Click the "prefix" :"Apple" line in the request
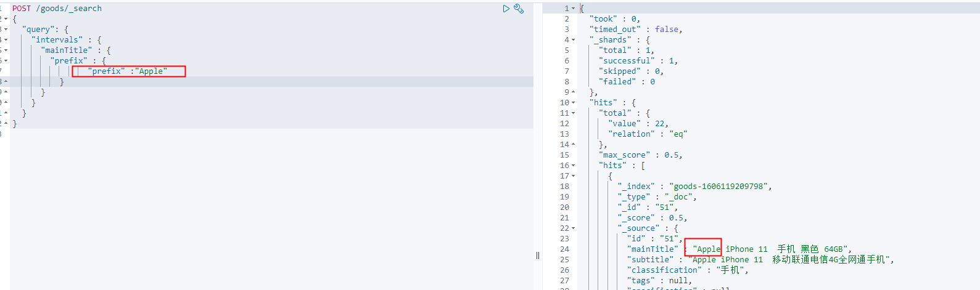The image size is (980, 290). click(x=127, y=71)
